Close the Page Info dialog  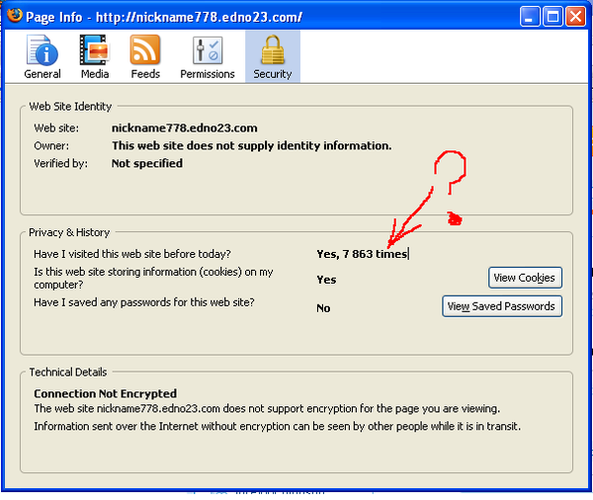point(576,17)
